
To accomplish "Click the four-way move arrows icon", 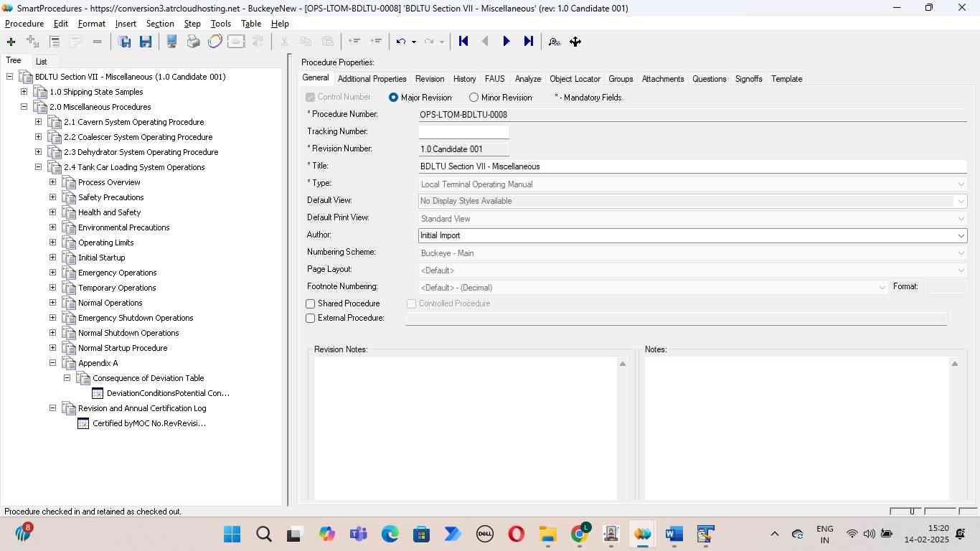I will tap(575, 42).
